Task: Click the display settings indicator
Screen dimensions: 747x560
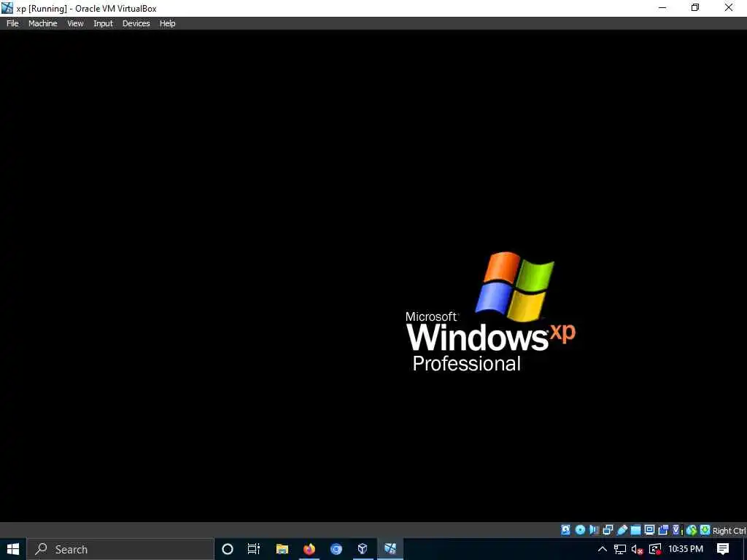Action: coord(649,530)
